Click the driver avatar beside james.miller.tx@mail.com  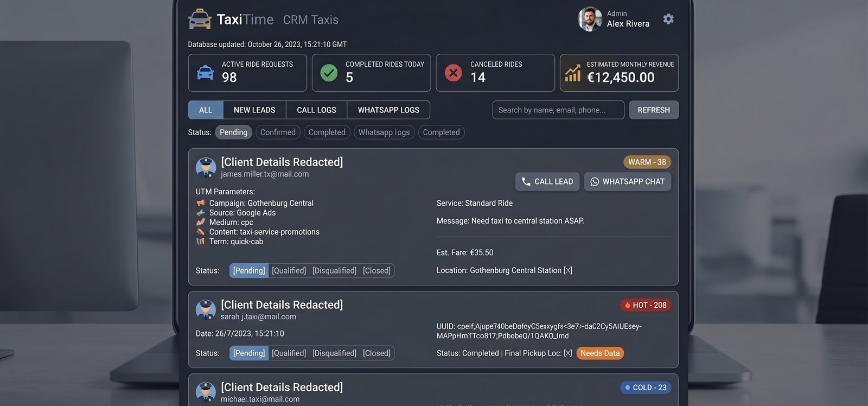(x=206, y=168)
